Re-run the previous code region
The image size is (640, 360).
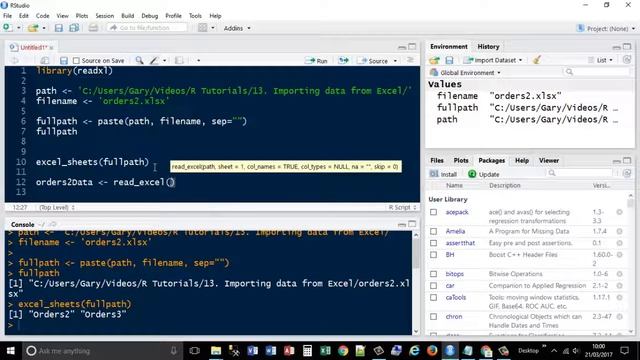(343, 60)
